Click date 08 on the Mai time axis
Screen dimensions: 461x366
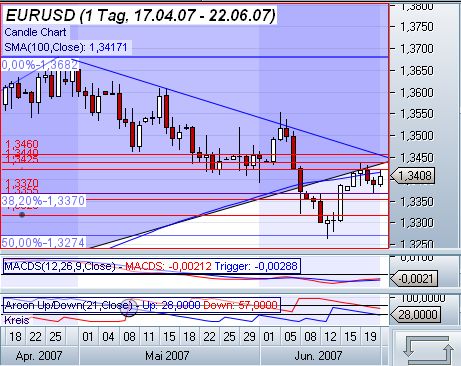(x=129, y=337)
